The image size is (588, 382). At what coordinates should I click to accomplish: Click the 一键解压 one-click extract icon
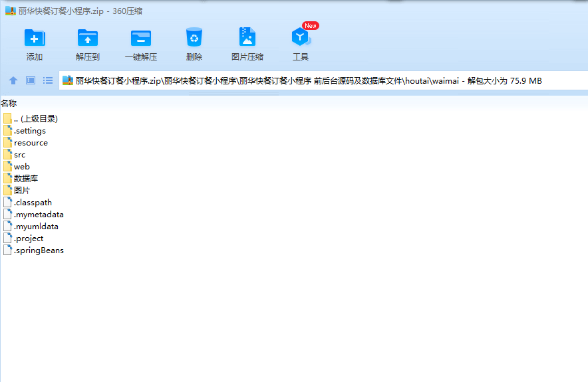(x=140, y=38)
